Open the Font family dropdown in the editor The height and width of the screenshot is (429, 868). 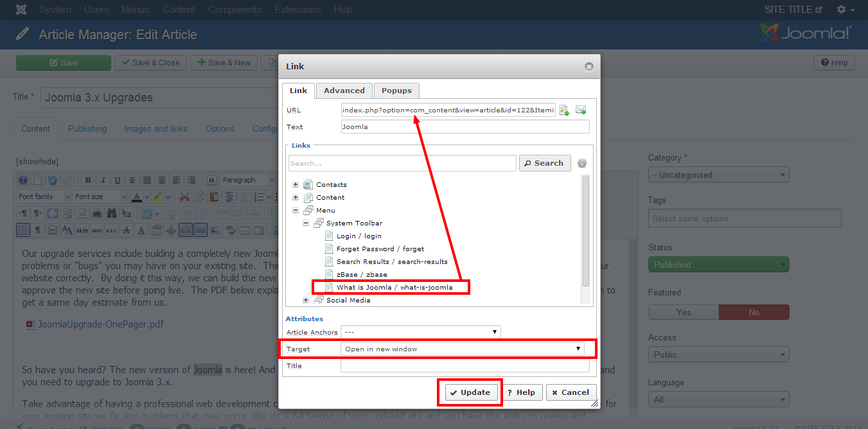click(44, 197)
